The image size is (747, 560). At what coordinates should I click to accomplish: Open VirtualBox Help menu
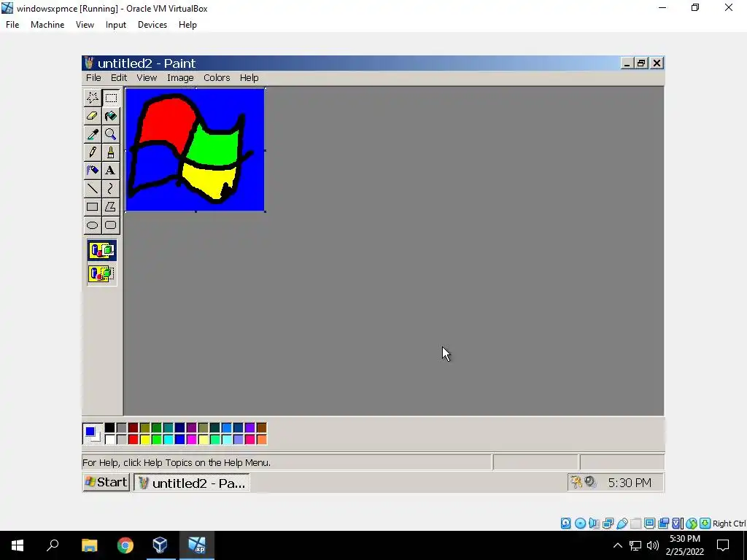coord(187,25)
